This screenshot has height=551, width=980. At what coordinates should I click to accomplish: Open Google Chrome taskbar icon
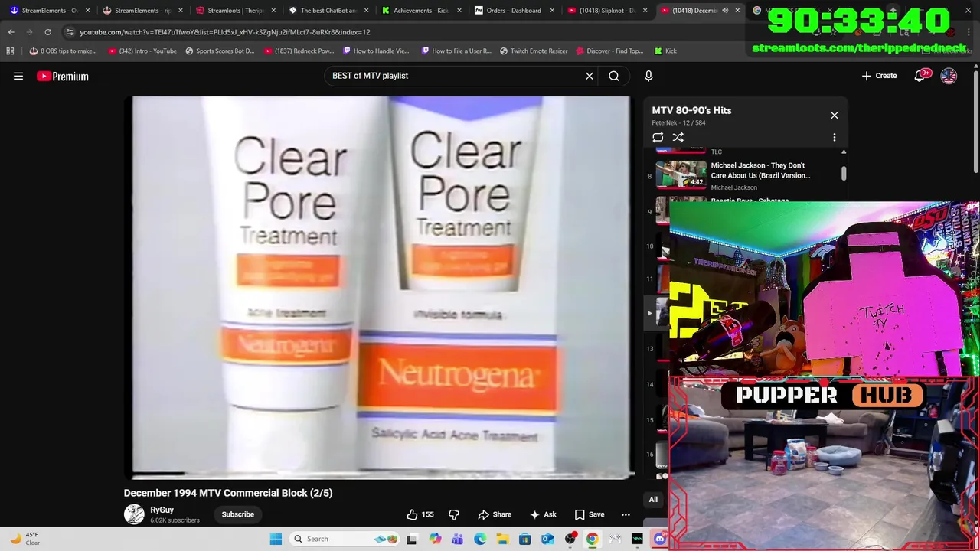click(593, 539)
